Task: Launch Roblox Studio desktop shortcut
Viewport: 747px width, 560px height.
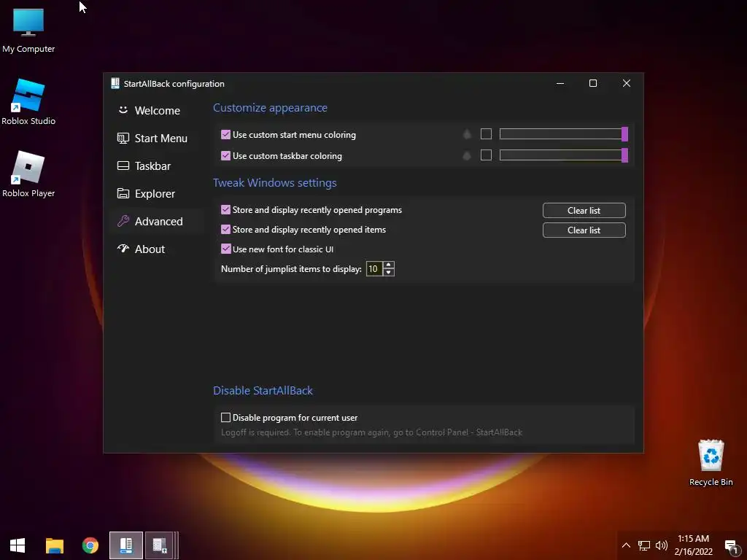Action: click(x=28, y=102)
